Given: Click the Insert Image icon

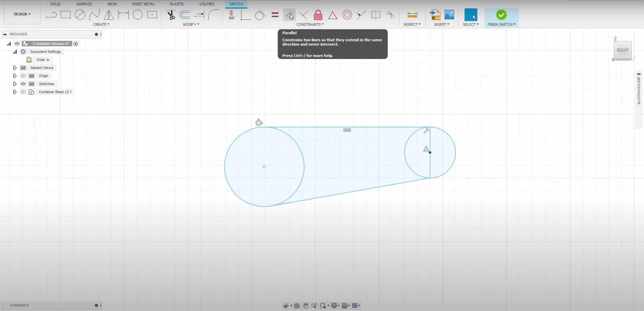Looking at the screenshot, I should pos(449,15).
